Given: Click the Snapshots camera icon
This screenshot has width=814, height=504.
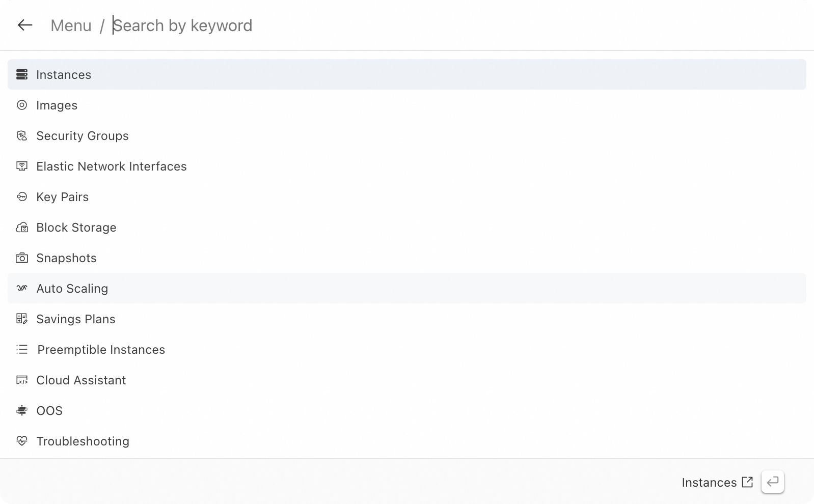Looking at the screenshot, I should [x=22, y=258].
